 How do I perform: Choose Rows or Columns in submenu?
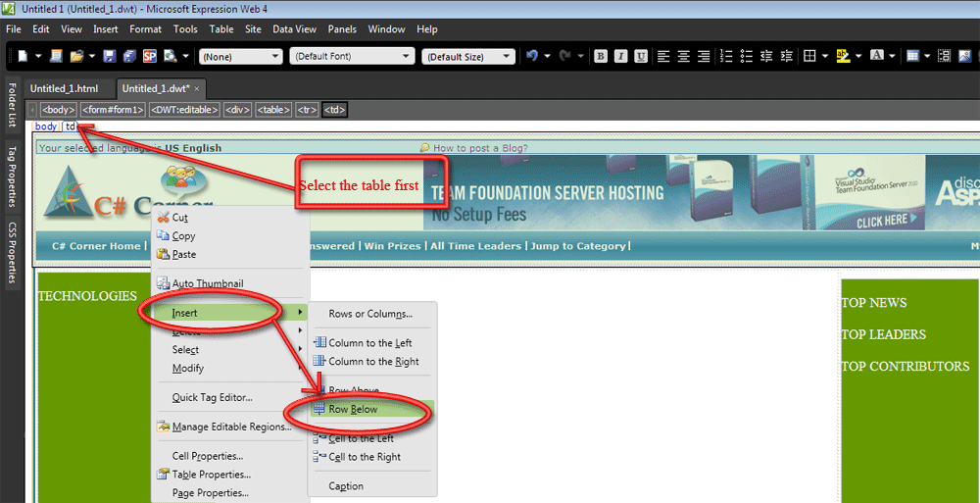point(371,314)
